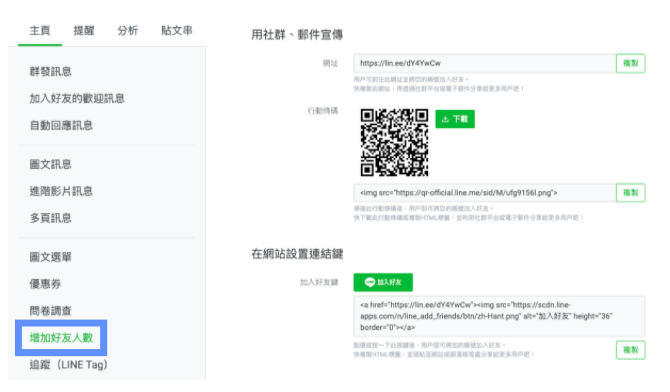Click the https://lin.ee/dY4YwCw URL field
Screen dimensions: 670x392
(x=485, y=63)
